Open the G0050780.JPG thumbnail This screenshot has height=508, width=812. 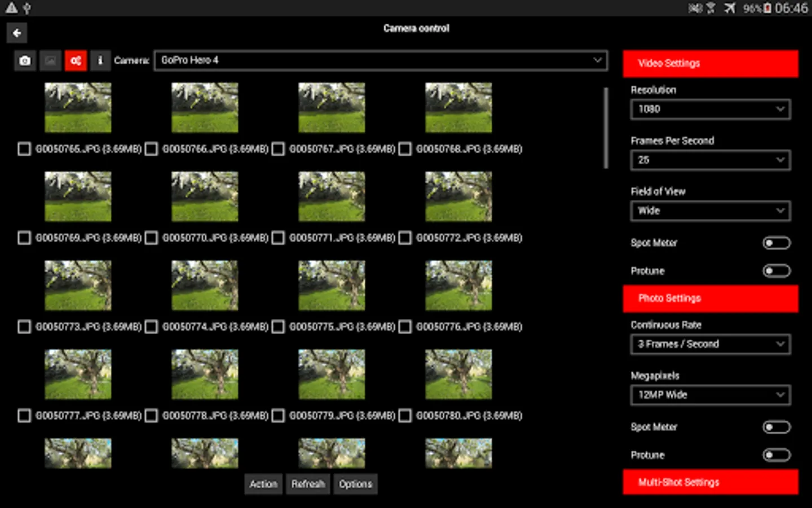pos(458,374)
